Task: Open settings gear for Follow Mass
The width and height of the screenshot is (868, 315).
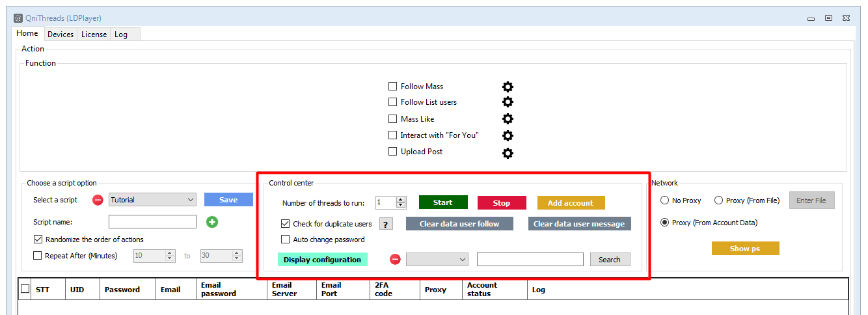Action: 508,87
